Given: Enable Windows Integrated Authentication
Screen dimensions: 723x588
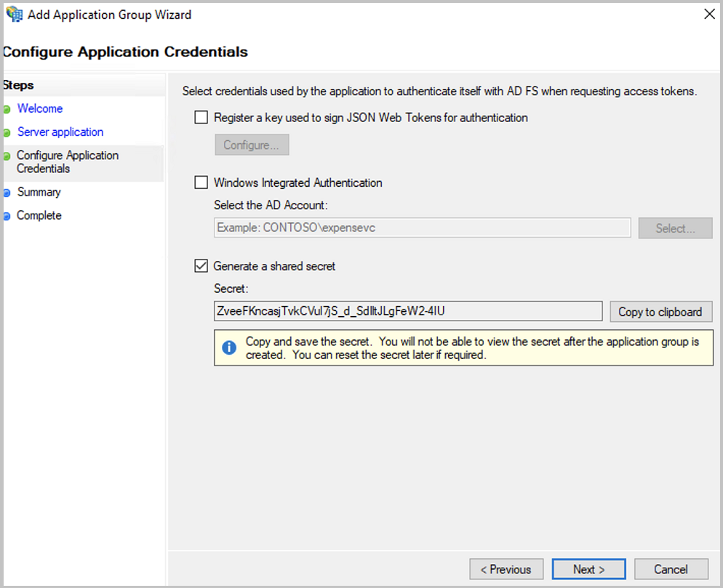Looking at the screenshot, I should pyautogui.click(x=201, y=182).
